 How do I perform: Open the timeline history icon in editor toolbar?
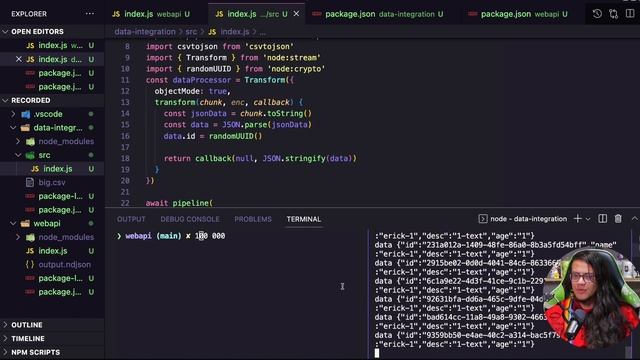click(597, 14)
